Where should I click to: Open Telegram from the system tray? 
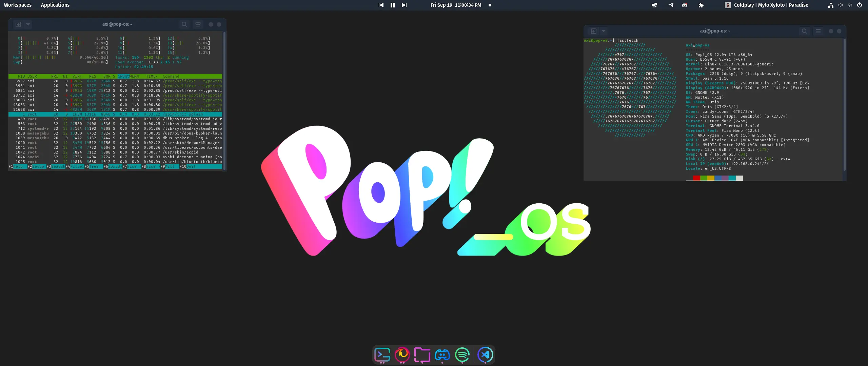tap(670, 5)
